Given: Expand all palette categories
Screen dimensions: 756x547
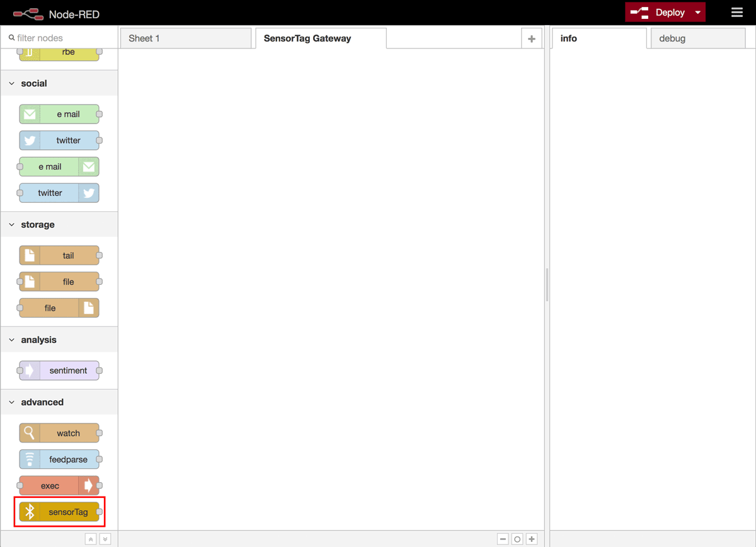Looking at the screenshot, I should 105,539.
